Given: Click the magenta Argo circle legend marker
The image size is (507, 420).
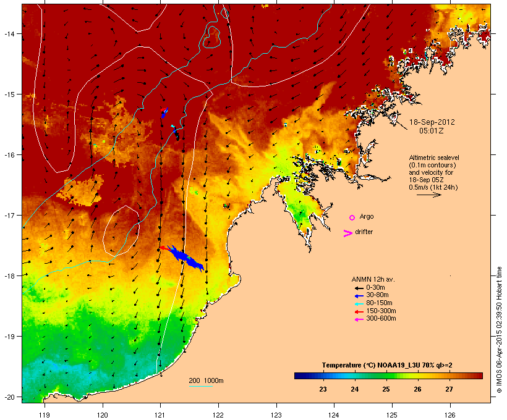Looking at the screenshot, I should click(352, 218).
